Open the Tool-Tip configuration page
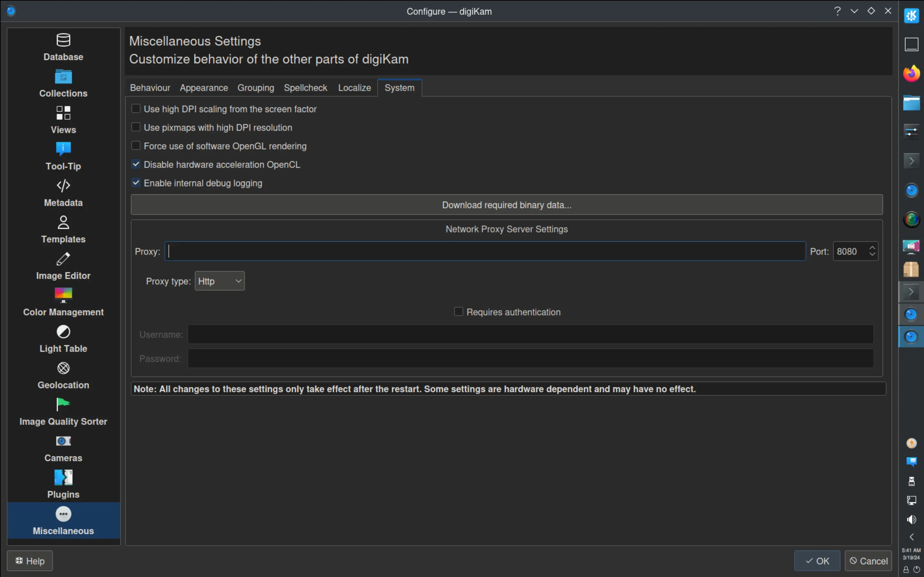The height and width of the screenshot is (577, 924). click(63, 155)
